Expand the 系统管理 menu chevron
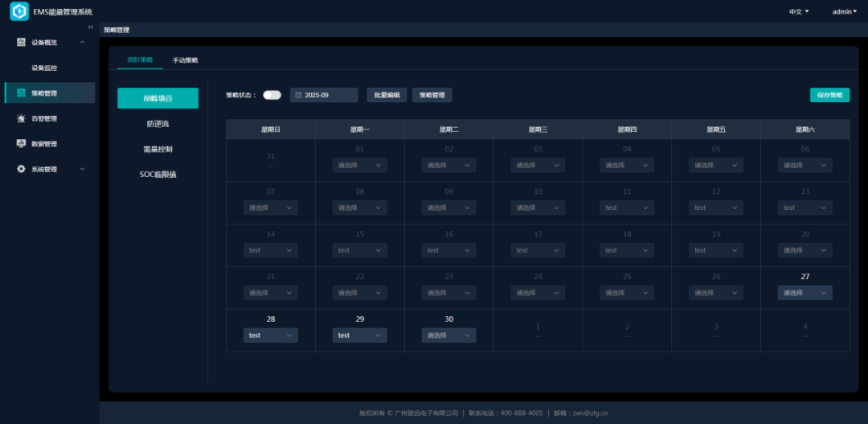Image resolution: width=868 pixels, height=424 pixels. click(x=82, y=169)
